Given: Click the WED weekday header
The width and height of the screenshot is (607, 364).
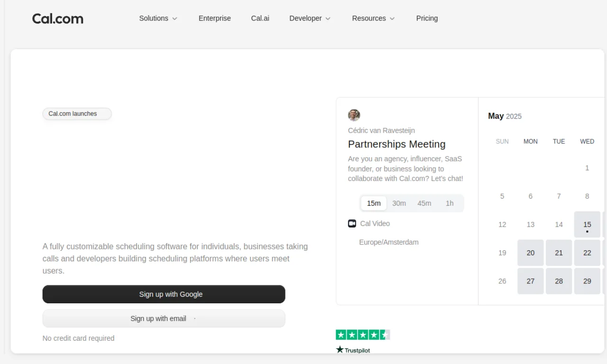Looking at the screenshot, I should (x=587, y=141).
